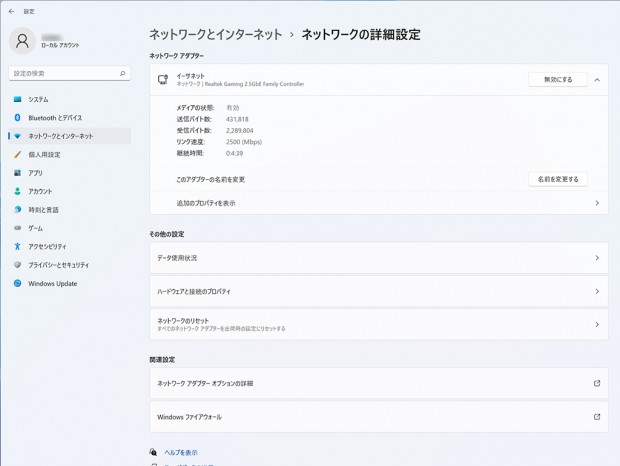Screen dimensions: 620x466
Task: Click the back arrow in settings header
Action: click(11, 11)
